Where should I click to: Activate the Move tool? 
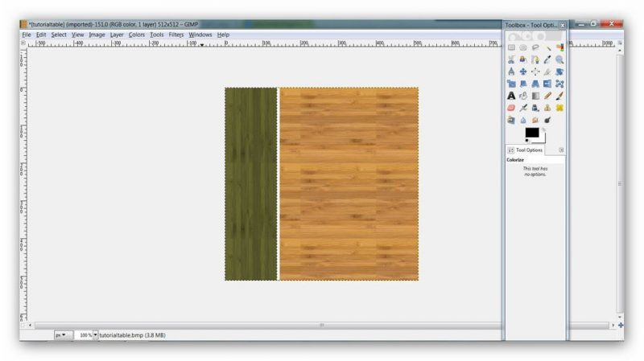[x=523, y=72]
